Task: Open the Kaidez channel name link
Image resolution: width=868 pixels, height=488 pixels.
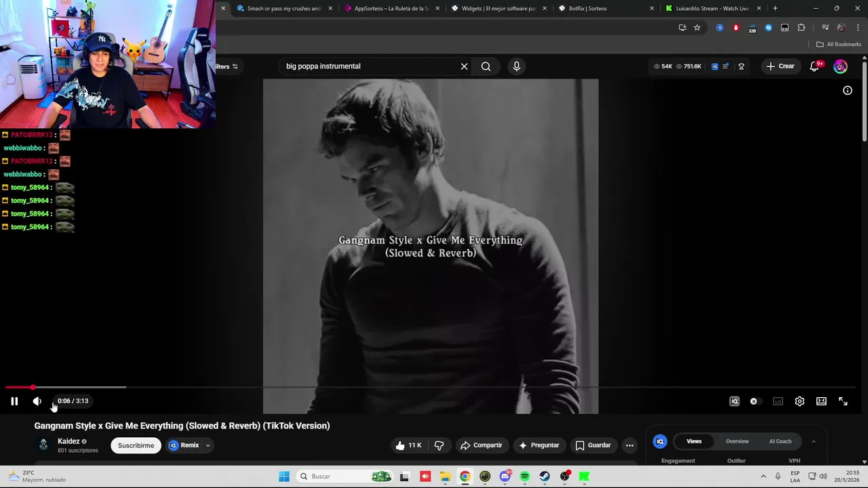Action: point(68,441)
